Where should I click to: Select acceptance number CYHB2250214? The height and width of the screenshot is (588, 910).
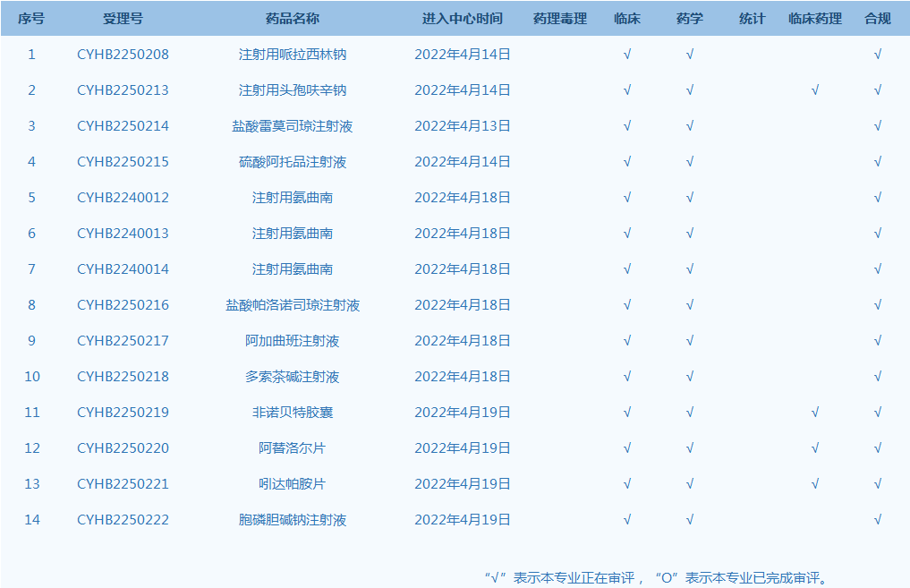[x=123, y=126]
